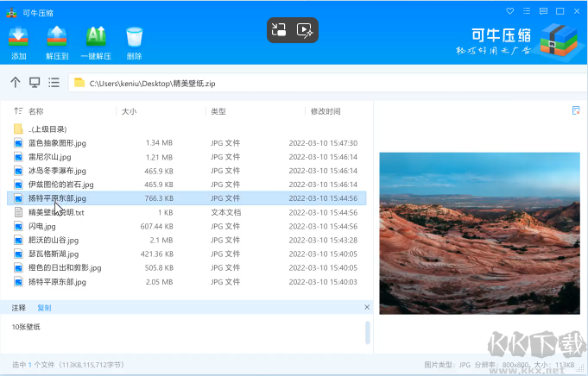Click the 1.21 MB size cell

160,157
